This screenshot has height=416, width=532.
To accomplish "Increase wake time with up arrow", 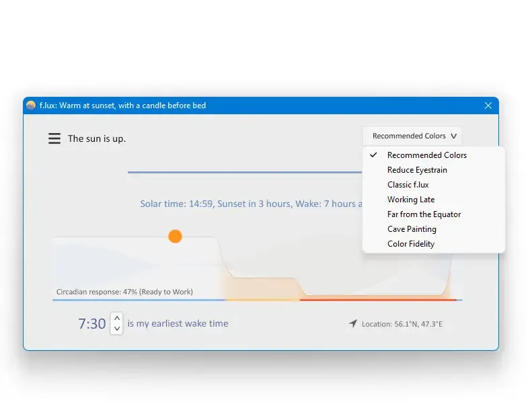I will point(117,319).
